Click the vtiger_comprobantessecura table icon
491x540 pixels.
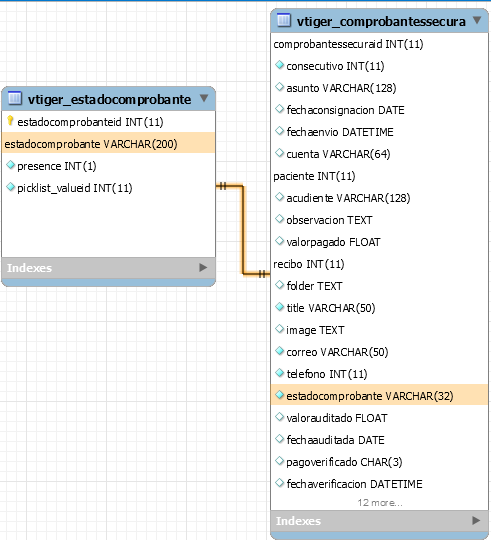coord(284,20)
